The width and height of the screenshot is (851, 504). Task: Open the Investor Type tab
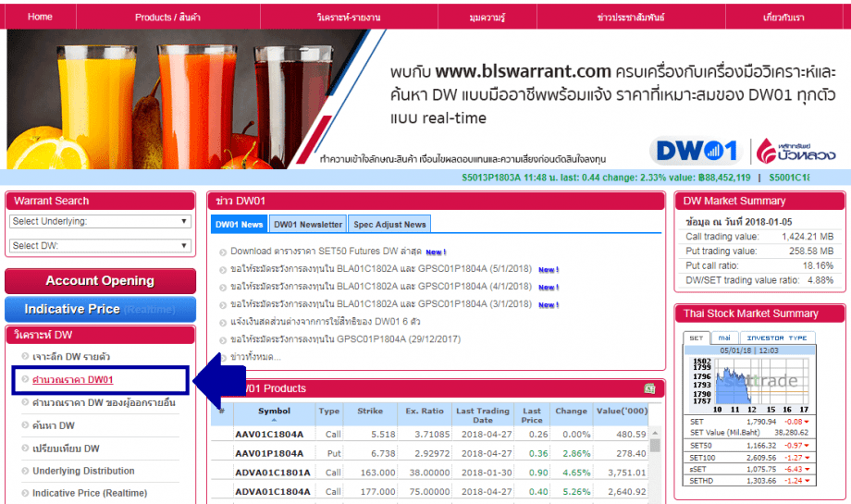pos(776,338)
